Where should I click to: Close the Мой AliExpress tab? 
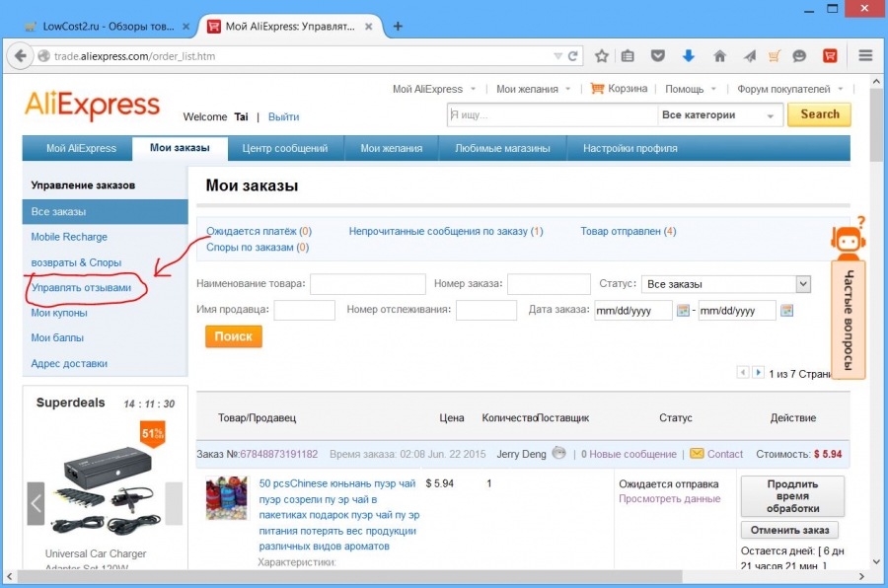[369, 27]
